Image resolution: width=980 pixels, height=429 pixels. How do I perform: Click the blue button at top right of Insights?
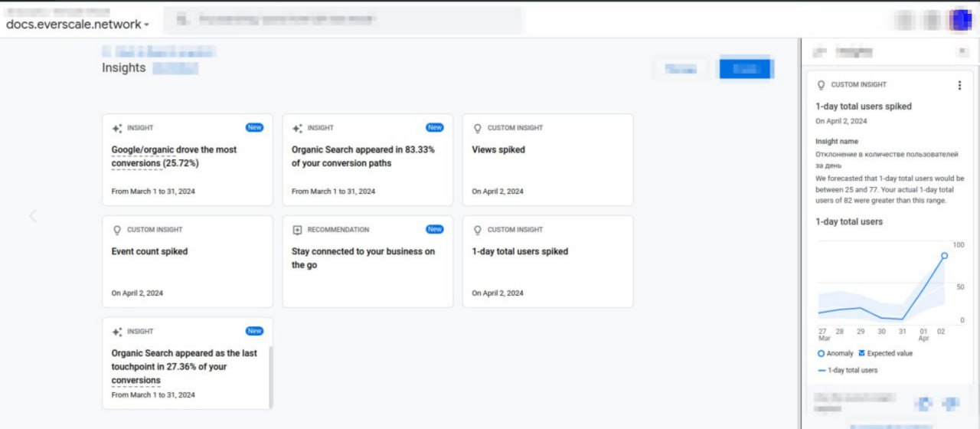click(744, 69)
